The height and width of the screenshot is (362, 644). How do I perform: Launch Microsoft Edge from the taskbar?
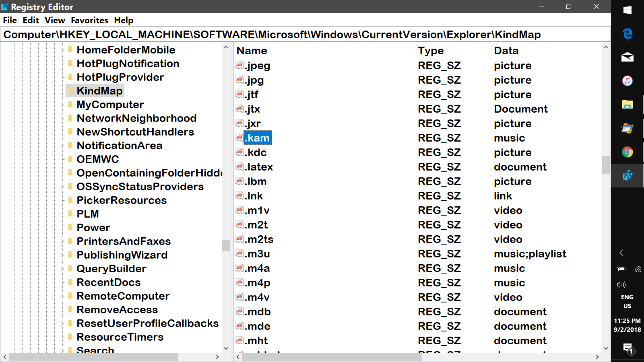click(627, 33)
